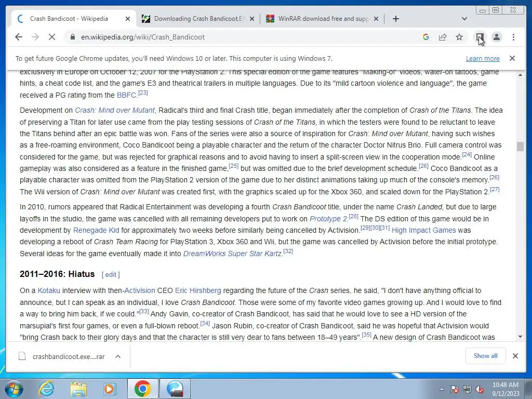Open the Crash: Mind over Mutant link
Image resolution: width=532 pixels, height=399 pixels.
(x=115, y=110)
